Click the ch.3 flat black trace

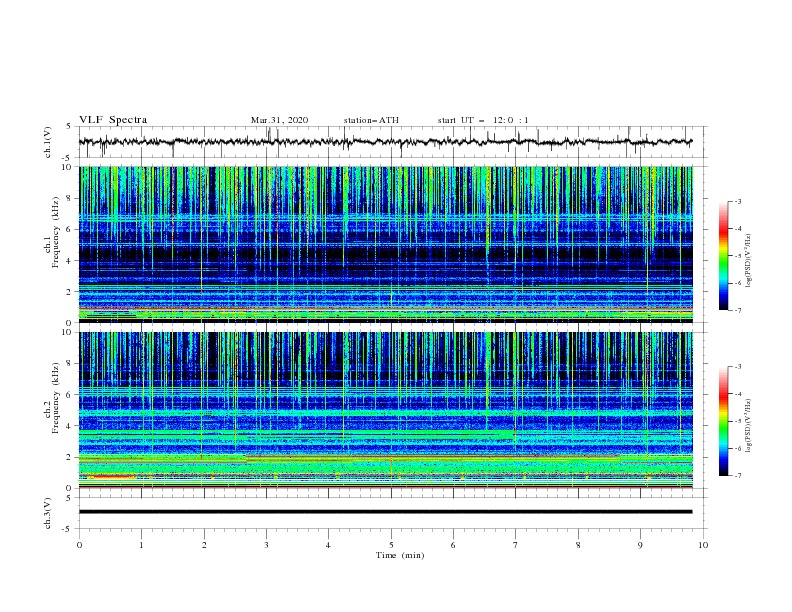[x=385, y=512]
